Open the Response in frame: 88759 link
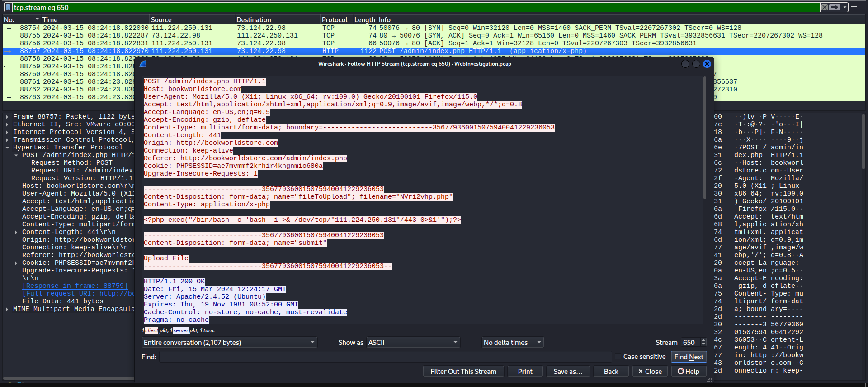This screenshot has width=868, height=387. [x=75, y=286]
